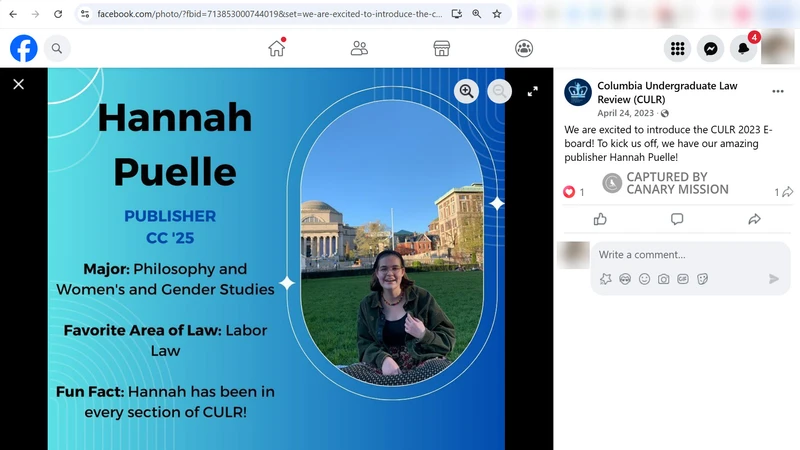This screenshot has height=450, width=800.
Task: Open the Facebook search button
Action: [x=57, y=48]
